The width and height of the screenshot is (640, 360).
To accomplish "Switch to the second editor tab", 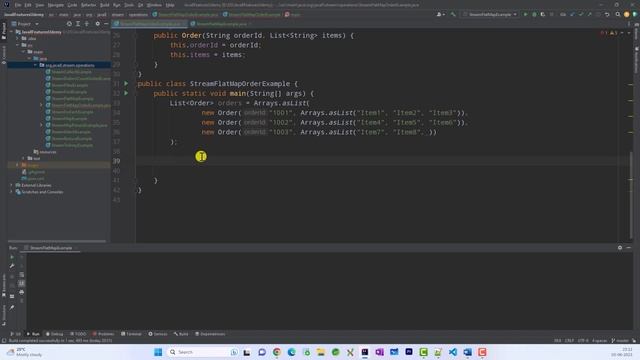I will 221,24.
